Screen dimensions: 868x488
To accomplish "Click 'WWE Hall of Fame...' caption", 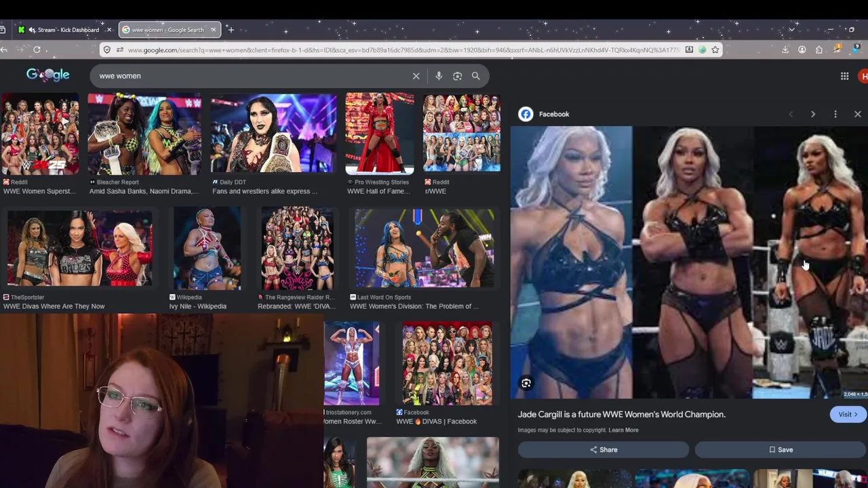I will pyautogui.click(x=378, y=191).
